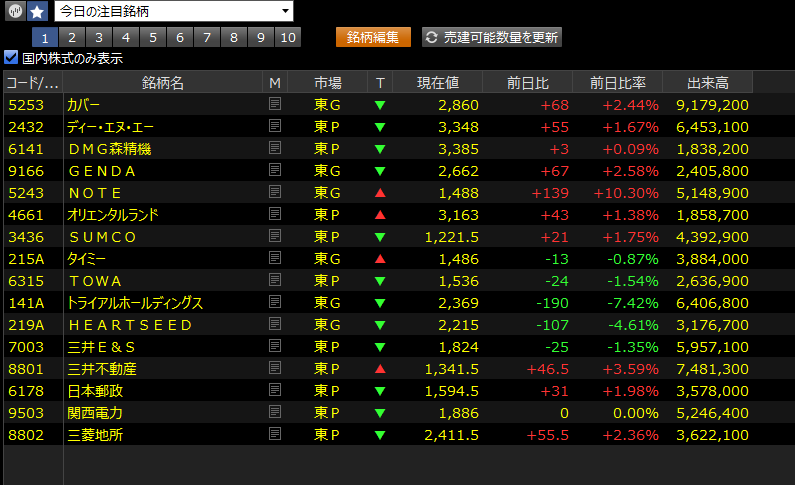The height and width of the screenshot is (485, 795).
Task: Open memo icon for 三井E&S row
Action: tap(275, 346)
